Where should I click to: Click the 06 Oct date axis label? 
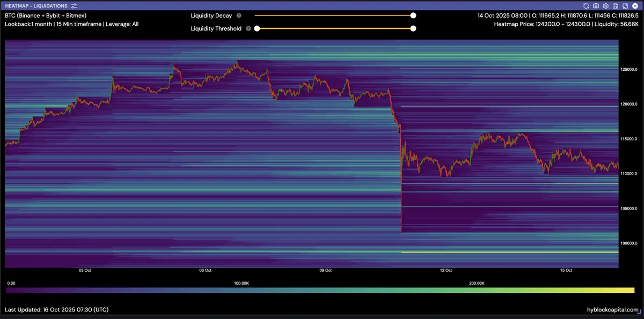coord(204,271)
